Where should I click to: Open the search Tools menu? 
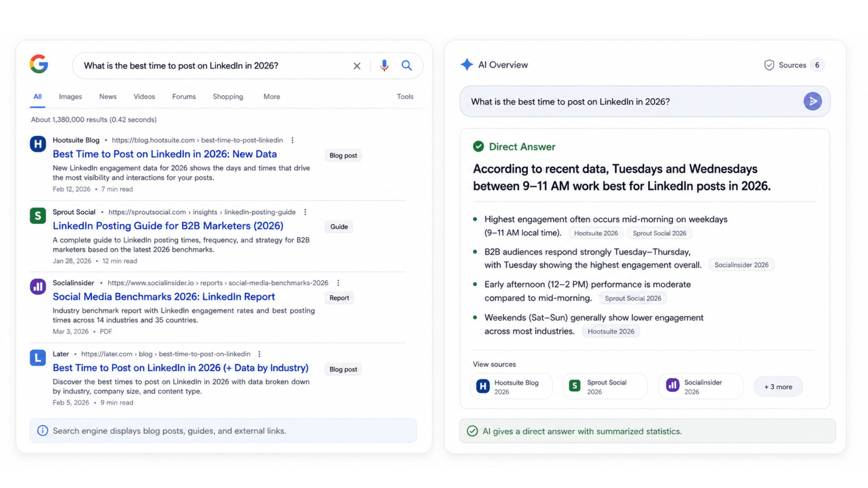(405, 97)
